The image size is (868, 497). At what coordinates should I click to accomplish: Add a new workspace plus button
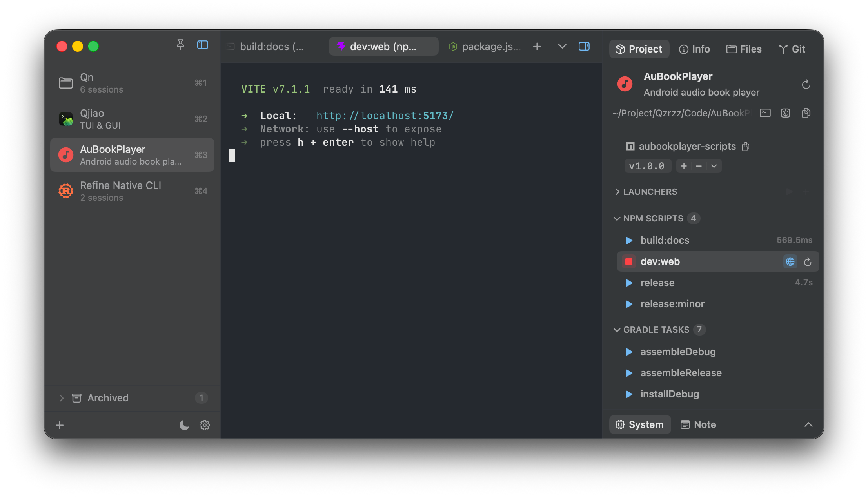point(60,425)
